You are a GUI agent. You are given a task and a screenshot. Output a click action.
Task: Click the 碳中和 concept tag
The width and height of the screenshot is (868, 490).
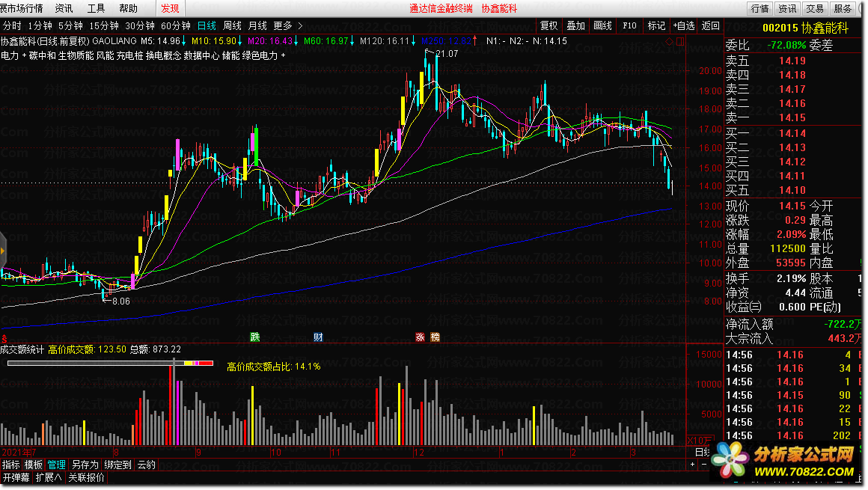tap(43, 55)
